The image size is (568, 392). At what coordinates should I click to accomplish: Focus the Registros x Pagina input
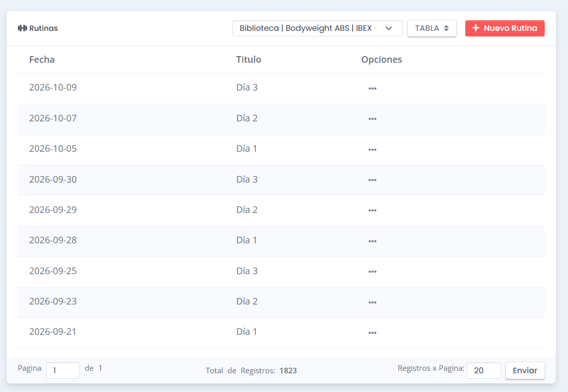click(483, 370)
